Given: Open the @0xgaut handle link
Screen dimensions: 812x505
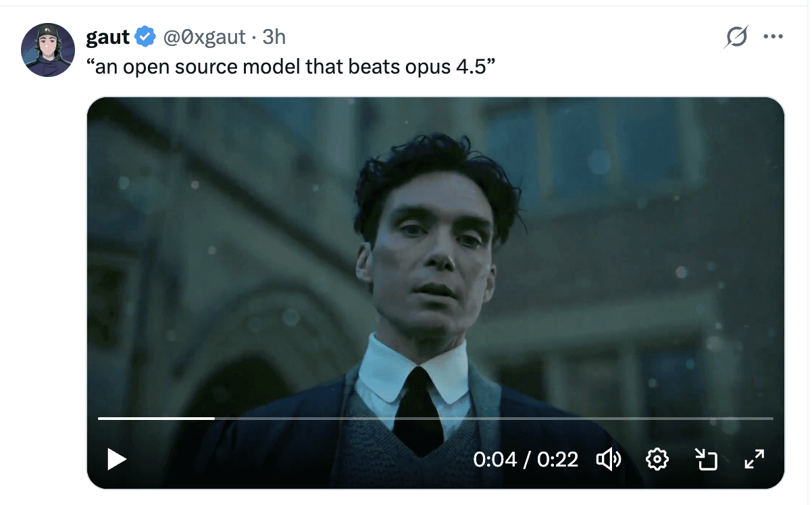Looking at the screenshot, I should click(204, 36).
